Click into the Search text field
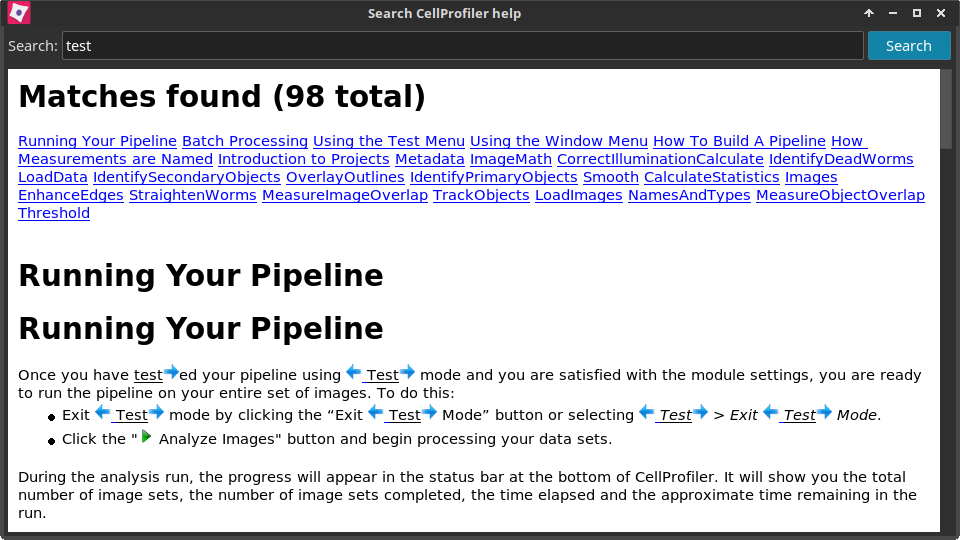 [x=463, y=46]
